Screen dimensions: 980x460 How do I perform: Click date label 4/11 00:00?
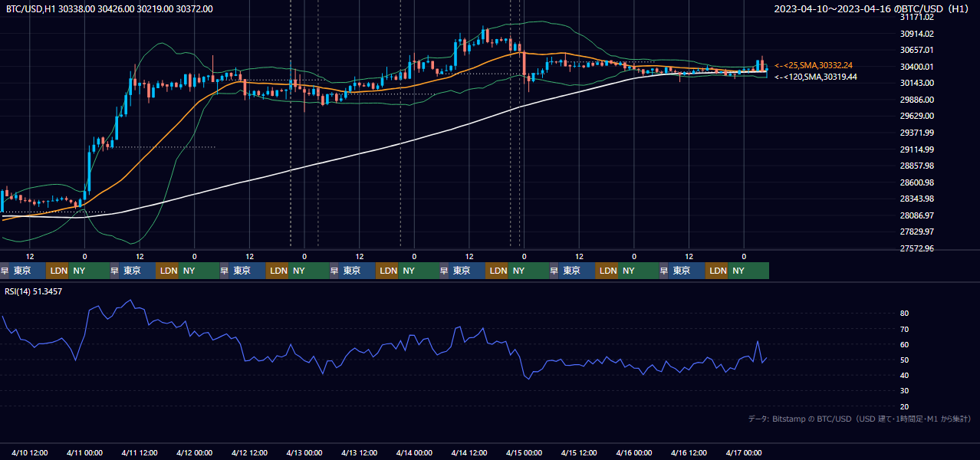coord(84,452)
